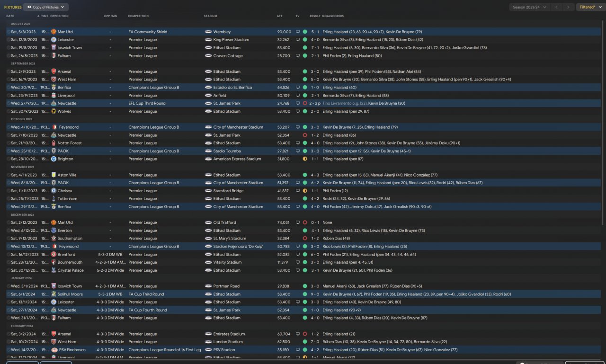Image resolution: width=606 pixels, height=364 pixels.
Task: Click the 'FA Cup Fourth Round' competition text
Action: pos(148,310)
